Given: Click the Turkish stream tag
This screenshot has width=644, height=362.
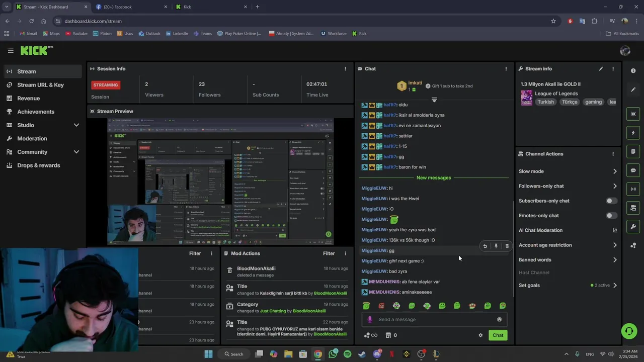Looking at the screenshot, I should point(545,102).
